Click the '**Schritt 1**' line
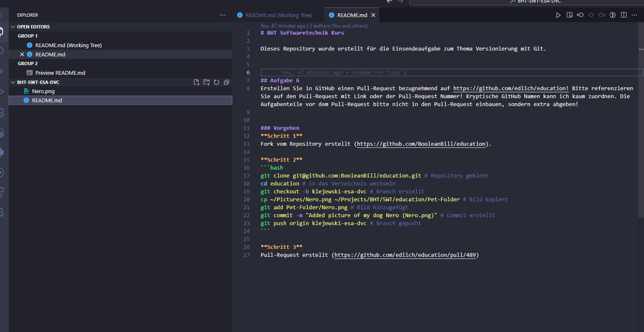Screen dimensions: 644x332 [282, 136]
